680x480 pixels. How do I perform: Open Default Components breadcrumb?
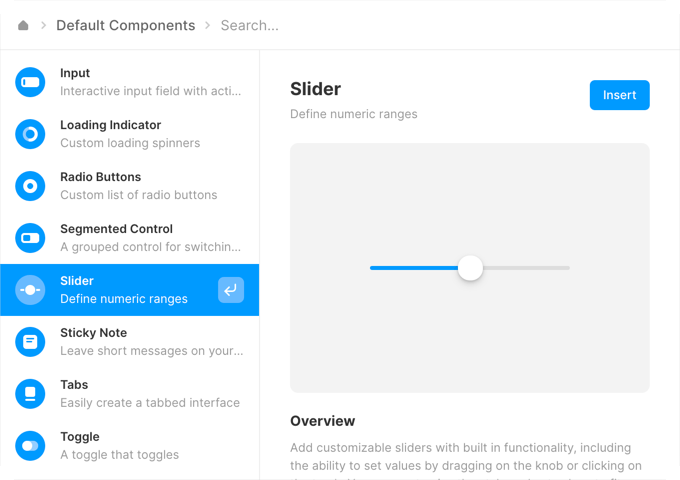(x=125, y=25)
